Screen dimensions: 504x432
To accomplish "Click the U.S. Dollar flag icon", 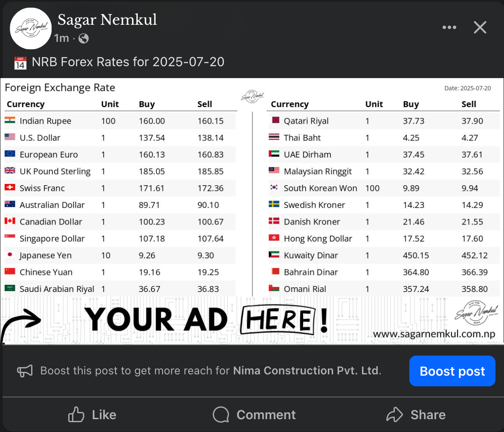I will click(x=12, y=137).
